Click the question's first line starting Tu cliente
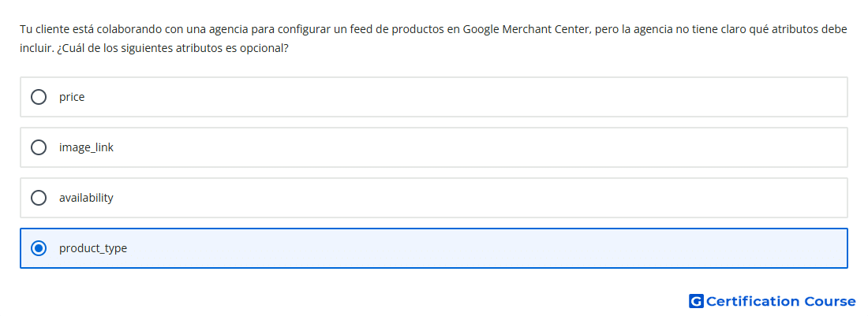The width and height of the screenshot is (868, 316). coord(433,29)
